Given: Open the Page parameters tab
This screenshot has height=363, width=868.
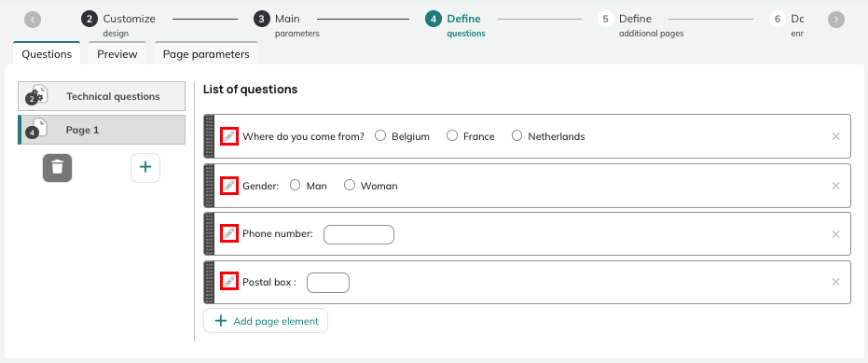Looking at the screenshot, I should pyautogui.click(x=206, y=54).
